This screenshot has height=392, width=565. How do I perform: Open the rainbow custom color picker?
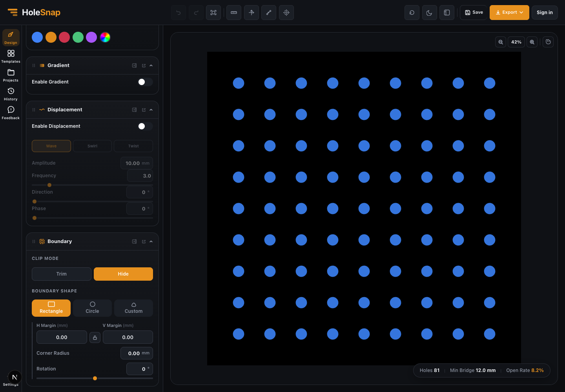105,37
